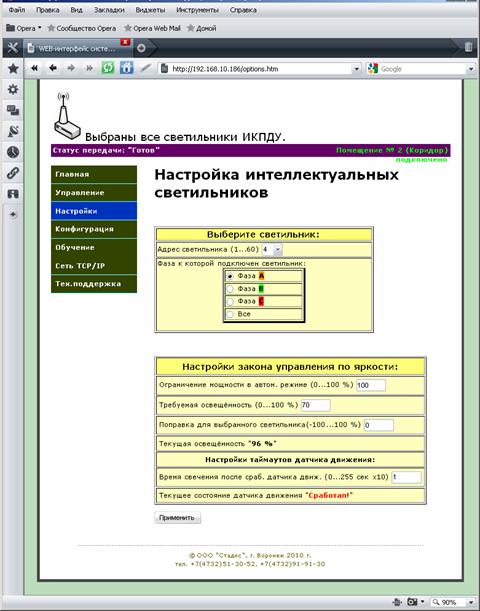Click the router antenna logo image

coord(66,117)
